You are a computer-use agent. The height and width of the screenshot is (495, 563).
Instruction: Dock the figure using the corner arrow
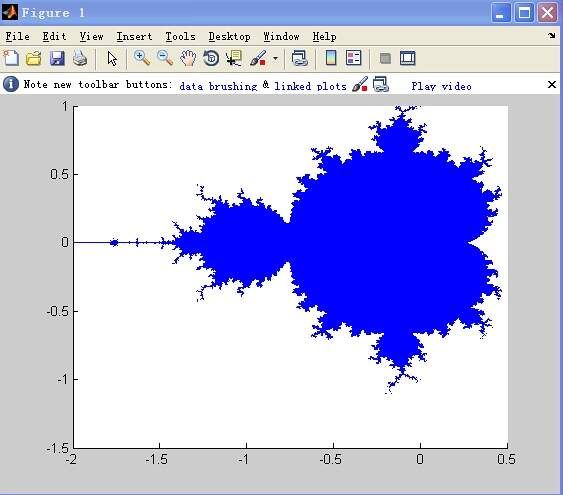pyautogui.click(x=552, y=36)
